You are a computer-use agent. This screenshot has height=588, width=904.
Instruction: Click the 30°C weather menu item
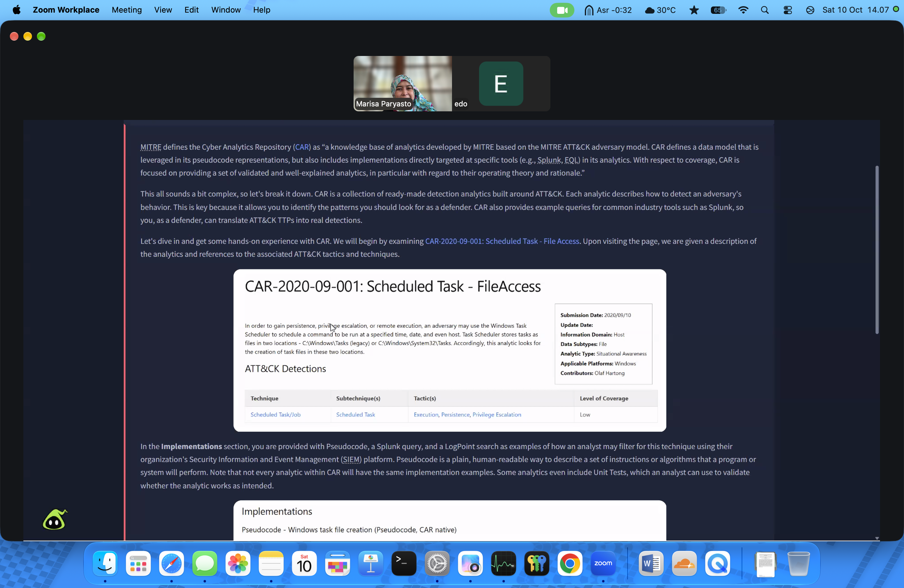point(660,10)
